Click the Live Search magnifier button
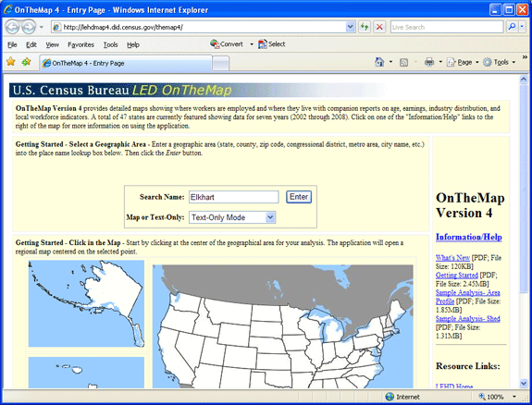 512,27
